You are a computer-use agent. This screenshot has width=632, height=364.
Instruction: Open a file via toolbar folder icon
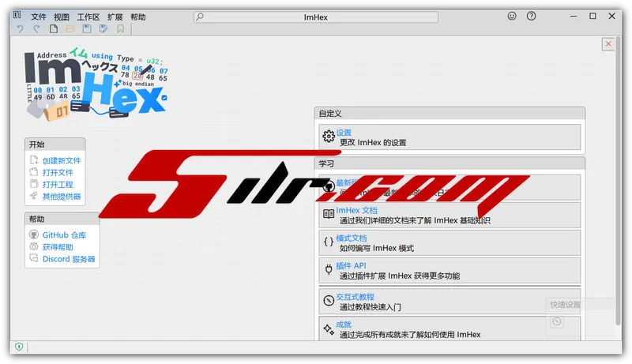70,29
